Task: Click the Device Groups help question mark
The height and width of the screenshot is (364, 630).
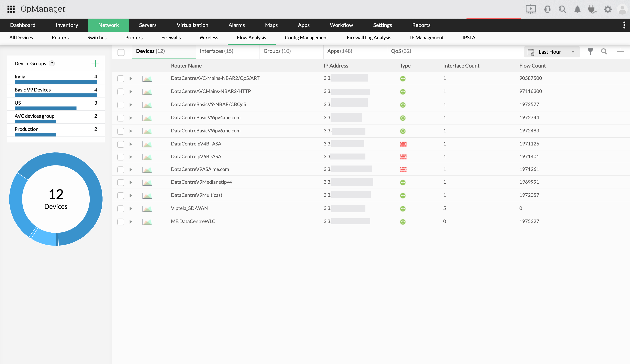Action: pyautogui.click(x=52, y=64)
